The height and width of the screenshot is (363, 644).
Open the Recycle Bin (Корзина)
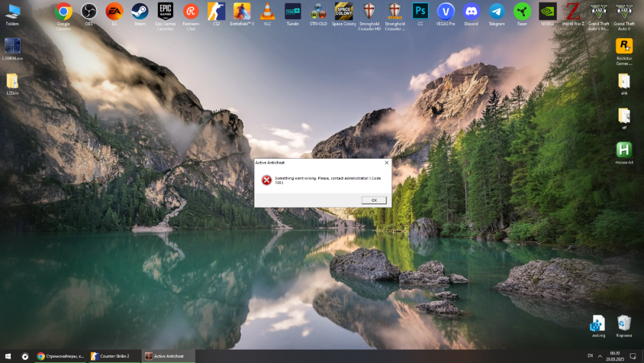pyautogui.click(x=623, y=323)
